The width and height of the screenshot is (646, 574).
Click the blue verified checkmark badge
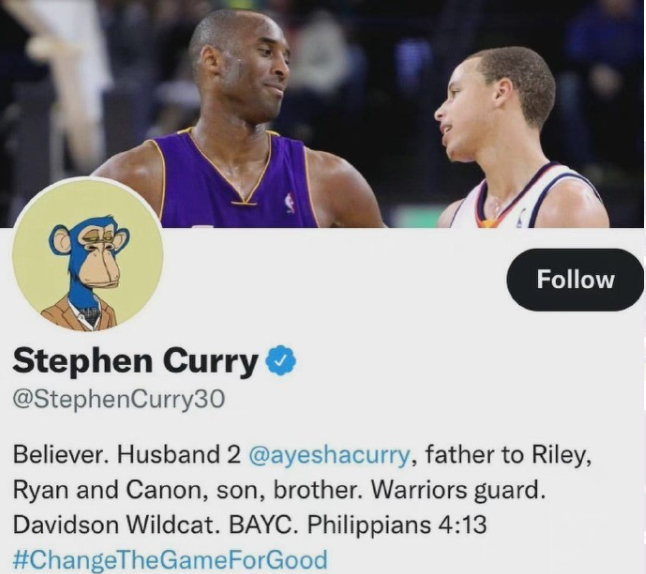click(282, 360)
